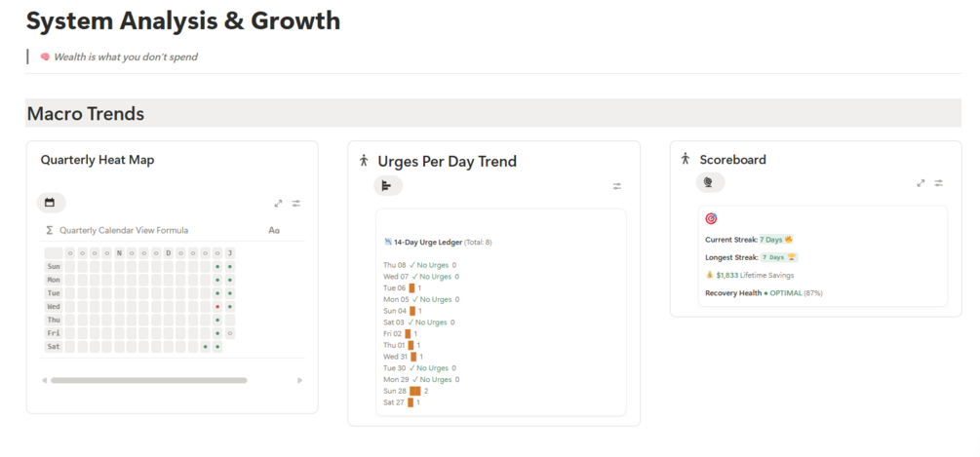Open view settings for the Scoreboard
980x457 pixels.
pos(938,183)
